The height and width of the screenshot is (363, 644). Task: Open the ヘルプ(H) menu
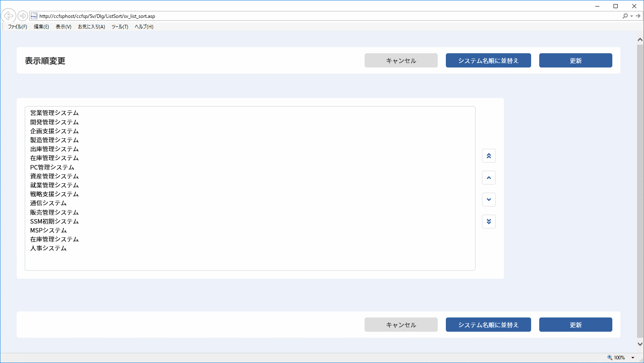(x=144, y=27)
